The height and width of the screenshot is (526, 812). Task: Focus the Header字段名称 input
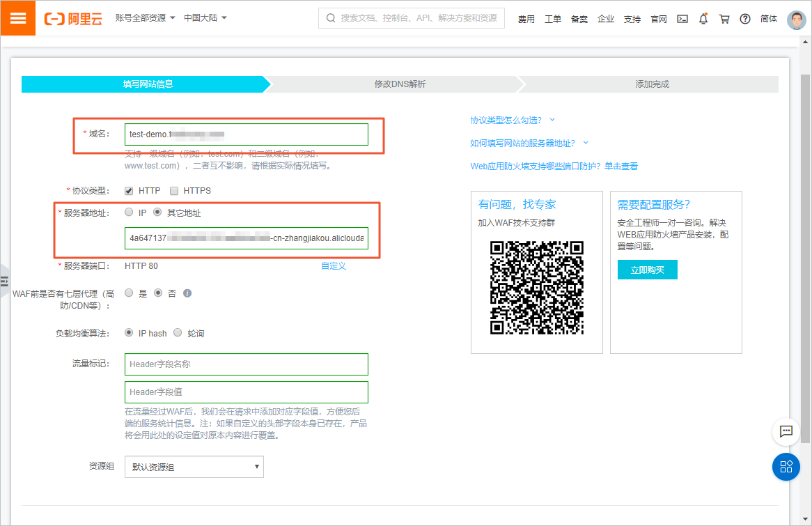tap(247, 364)
